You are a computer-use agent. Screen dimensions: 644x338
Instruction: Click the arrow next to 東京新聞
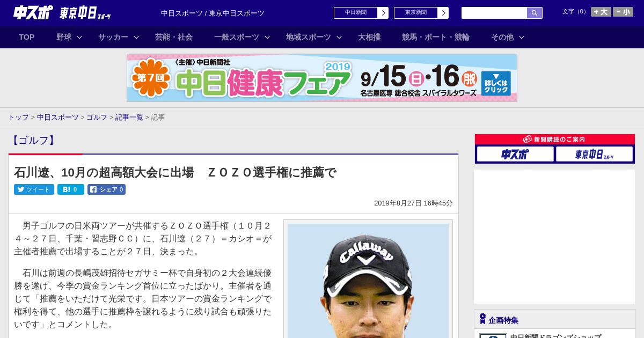tap(443, 13)
